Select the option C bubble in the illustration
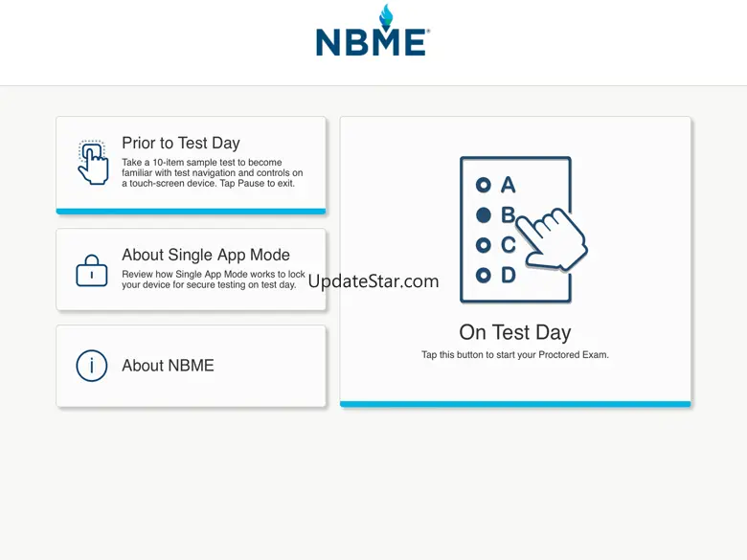This screenshot has height=560, width=747. point(484,245)
